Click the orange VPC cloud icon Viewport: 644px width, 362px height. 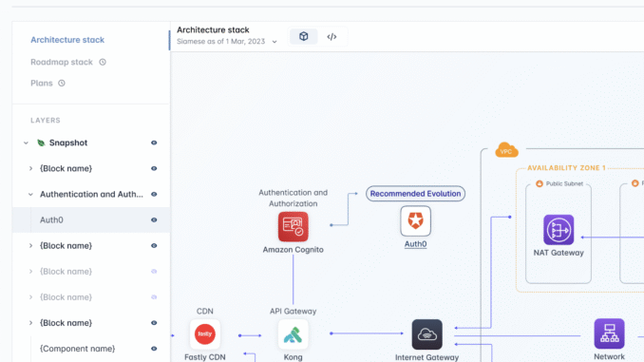(x=506, y=150)
